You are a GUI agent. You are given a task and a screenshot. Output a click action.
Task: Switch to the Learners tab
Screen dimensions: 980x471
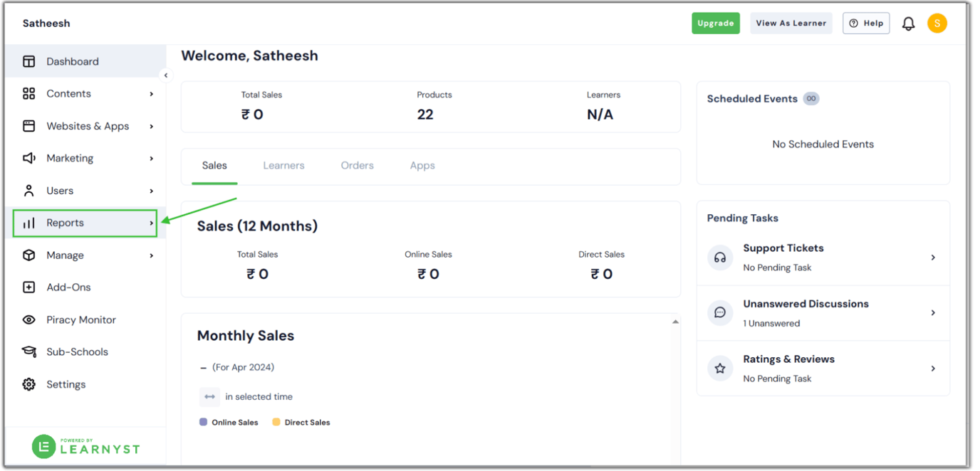click(x=283, y=166)
